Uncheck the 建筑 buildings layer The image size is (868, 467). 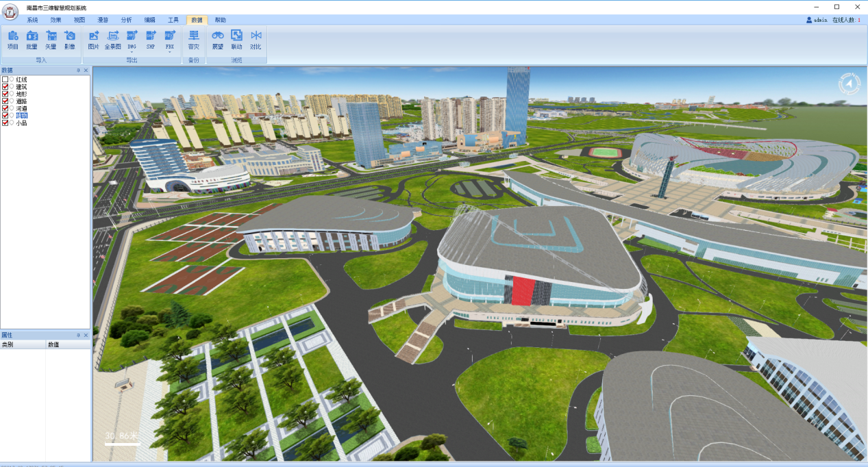[x=5, y=87]
